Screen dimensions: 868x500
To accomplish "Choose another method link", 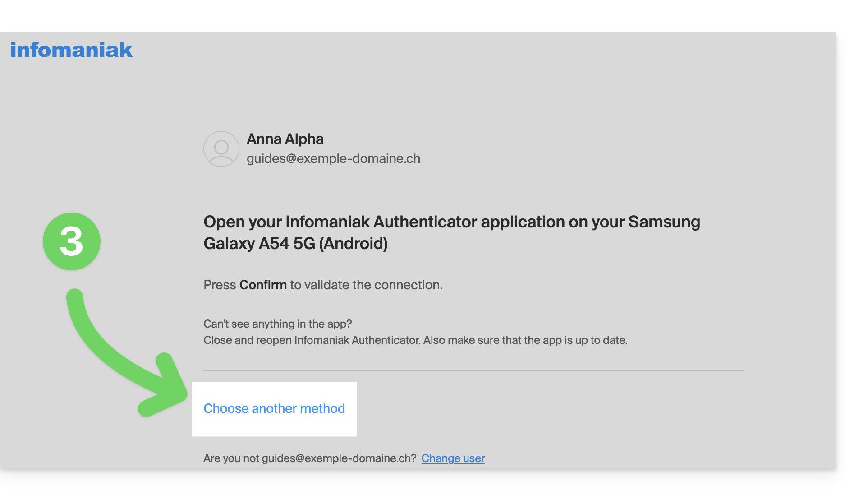I will tap(274, 408).
